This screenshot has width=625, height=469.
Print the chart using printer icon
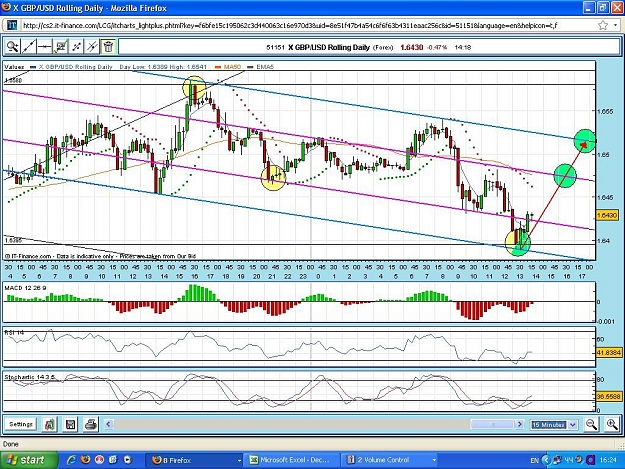90,424
